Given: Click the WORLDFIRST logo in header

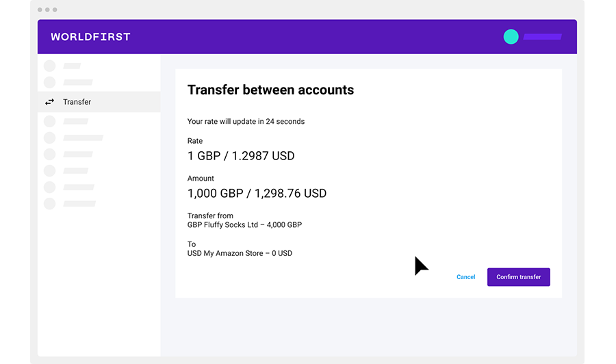Looking at the screenshot, I should [x=91, y=37].
